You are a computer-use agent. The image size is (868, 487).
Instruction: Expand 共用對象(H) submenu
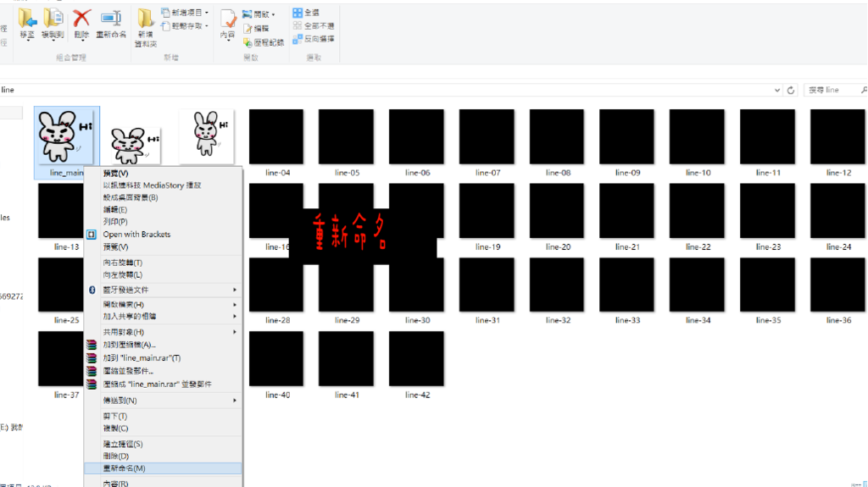(x=235, y=332)
